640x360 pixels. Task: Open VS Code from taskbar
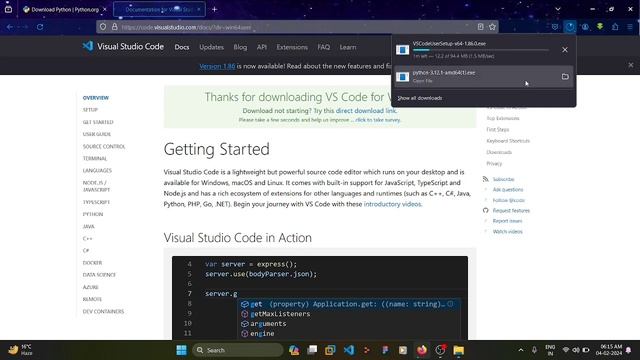click(x=349, y=350)
